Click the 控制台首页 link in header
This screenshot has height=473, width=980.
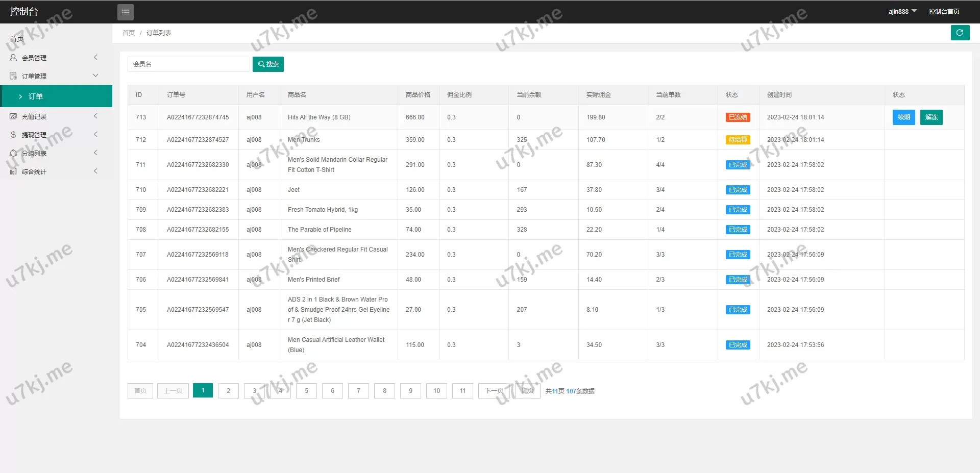point(944,11)
